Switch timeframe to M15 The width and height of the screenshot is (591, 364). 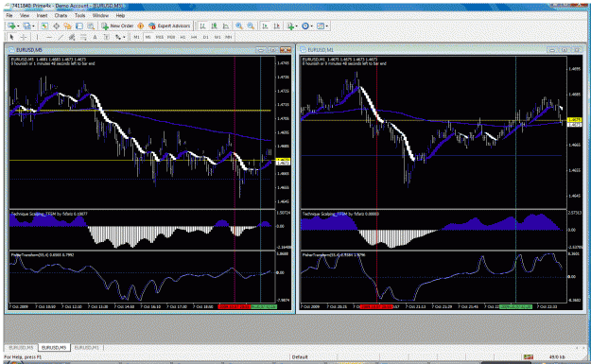pyautogui.click(x=160, y=37)
